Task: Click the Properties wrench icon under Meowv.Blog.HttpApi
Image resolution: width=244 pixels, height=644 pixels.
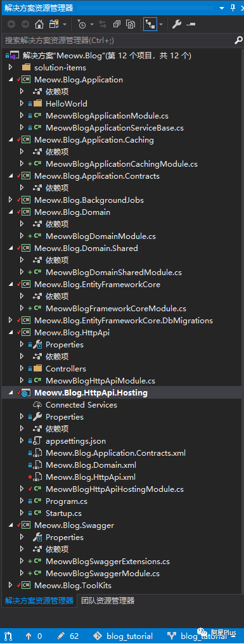Action: point(37,345)
